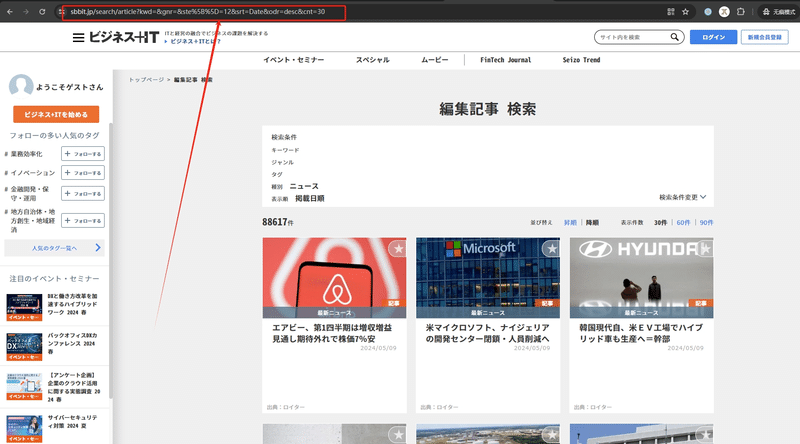Open the hamburger menu beside ビジネス+IT logo
Image resolution: width=800 pixels, height=444 pixels.
tap(78, 37)
